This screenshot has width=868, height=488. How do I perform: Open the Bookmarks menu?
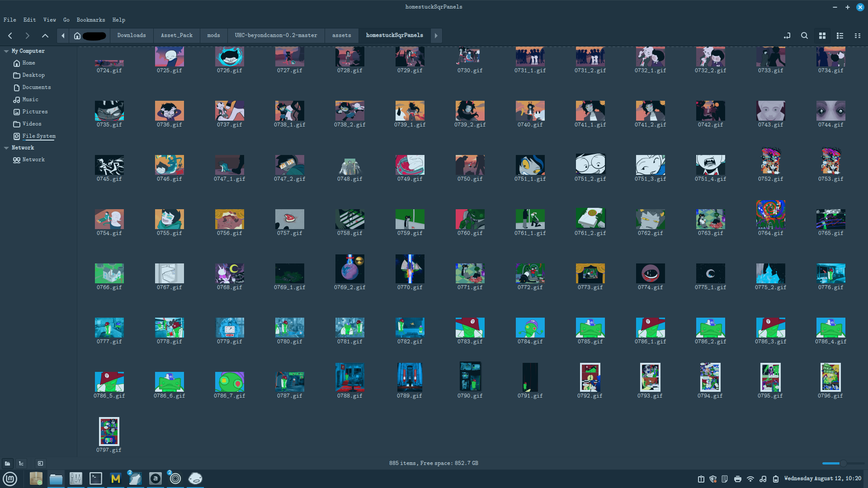point(91,20)
